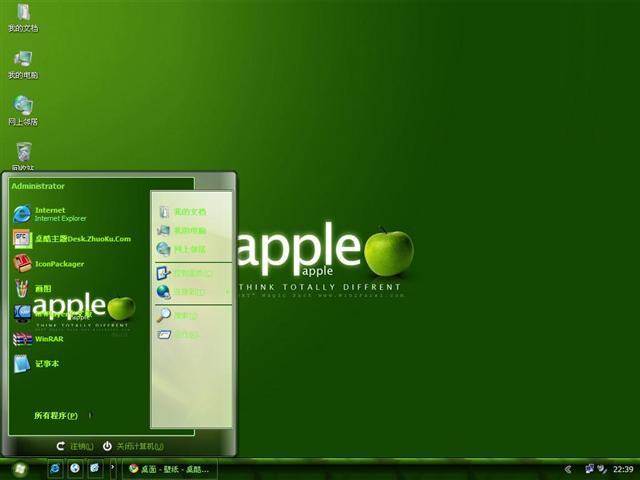Click network computers tray icon
Screen dimensions: 640x480
click(589, 469)
